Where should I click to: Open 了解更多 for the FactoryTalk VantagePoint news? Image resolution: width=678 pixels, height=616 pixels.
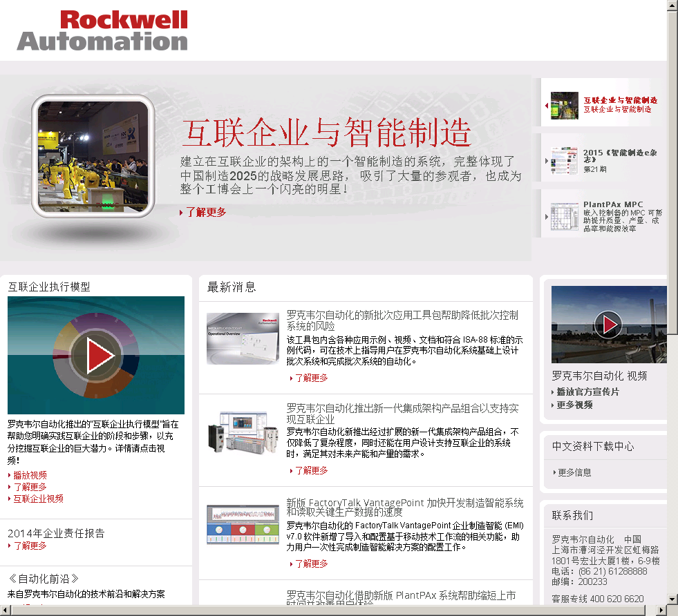(311, 564)
